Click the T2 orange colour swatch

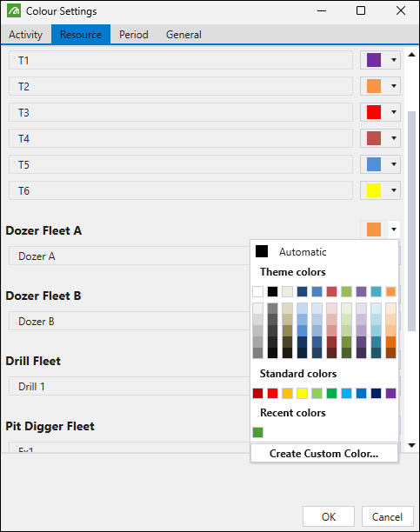(x=374, y=86)
